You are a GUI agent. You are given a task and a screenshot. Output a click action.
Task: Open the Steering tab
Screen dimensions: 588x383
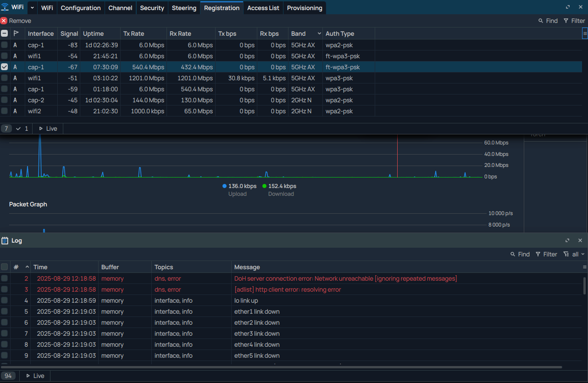(184, 8)
